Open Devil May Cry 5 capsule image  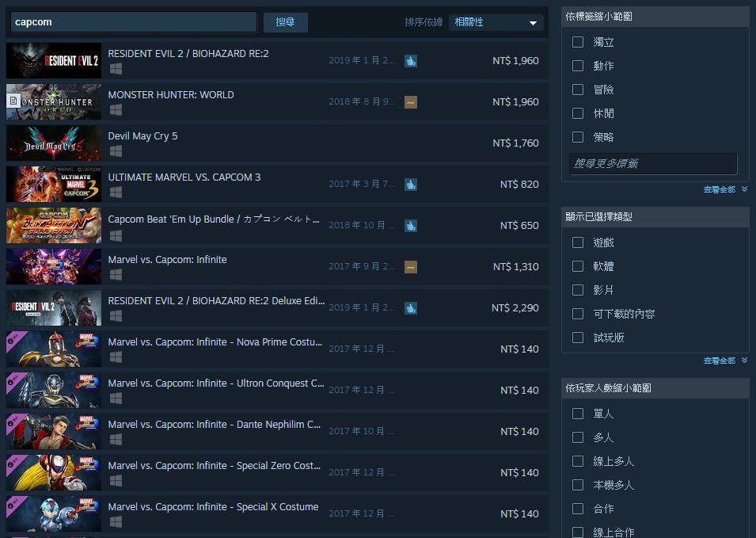coord(54,143)
